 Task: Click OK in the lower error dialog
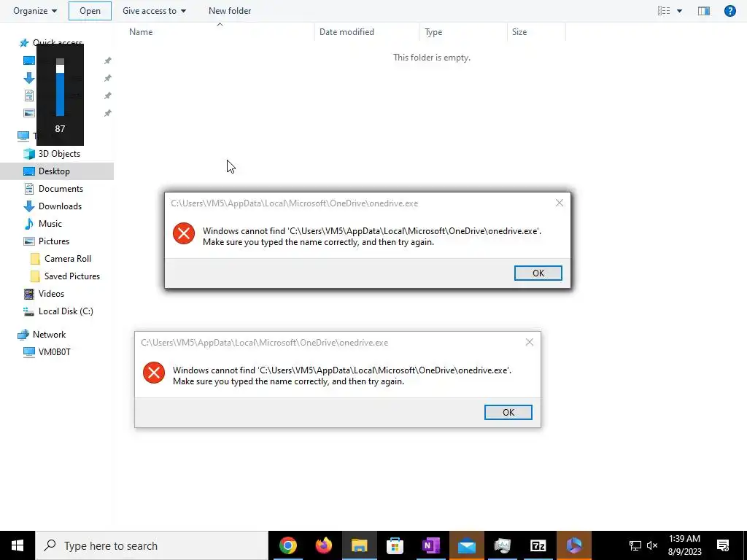tap(508, 413)
